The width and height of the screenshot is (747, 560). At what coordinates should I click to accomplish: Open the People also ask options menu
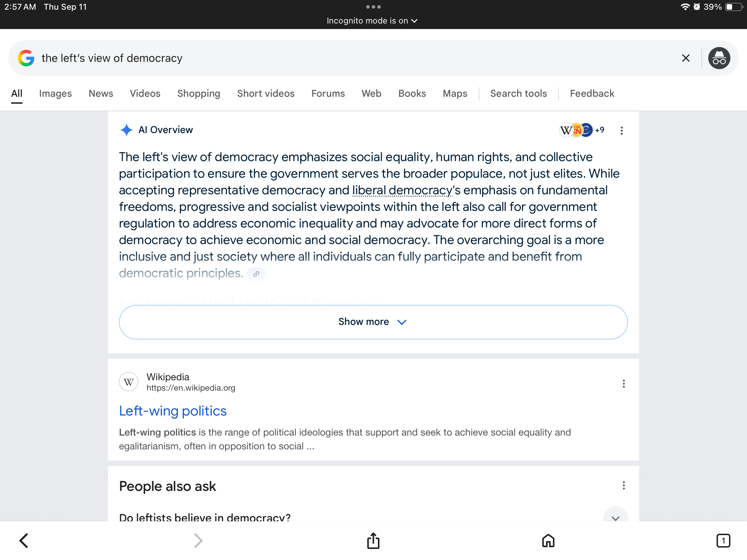pyautogui.click(x=624, y=485)
